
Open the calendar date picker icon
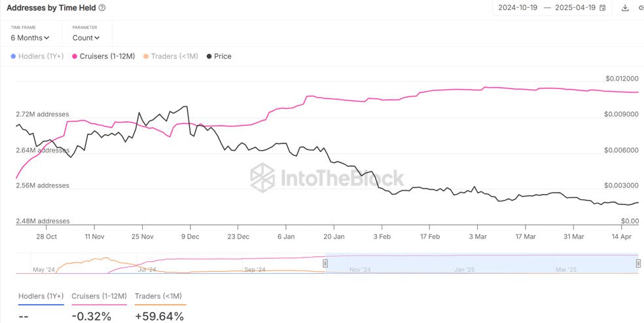pos(602,8)
